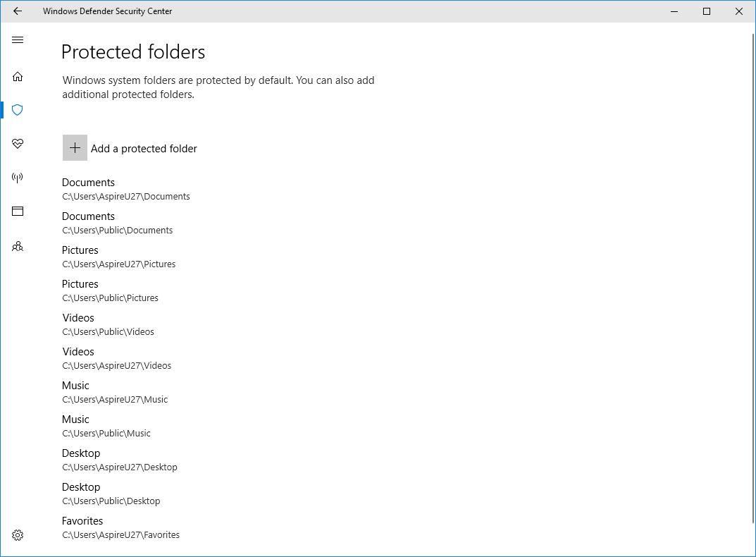Click the Add a protected folder label
The height and width of the screenshot is (557, 756).
pos(144,149)
